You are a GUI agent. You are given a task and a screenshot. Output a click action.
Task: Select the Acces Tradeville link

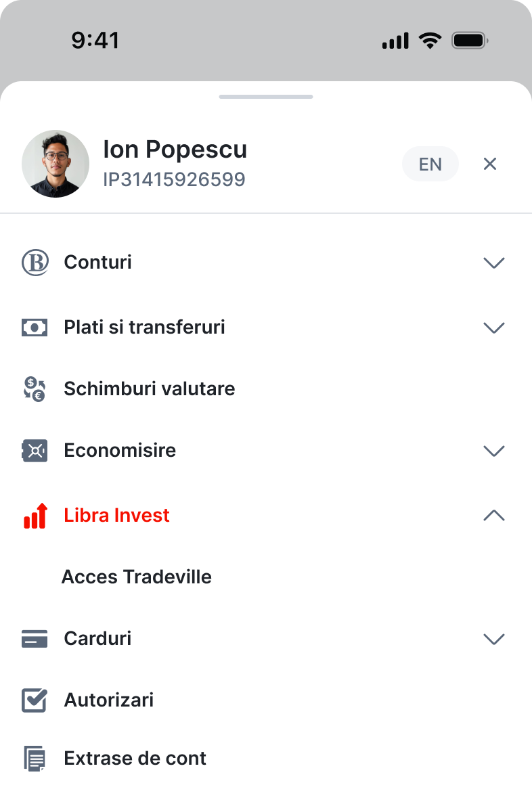[x=137, y=577]
